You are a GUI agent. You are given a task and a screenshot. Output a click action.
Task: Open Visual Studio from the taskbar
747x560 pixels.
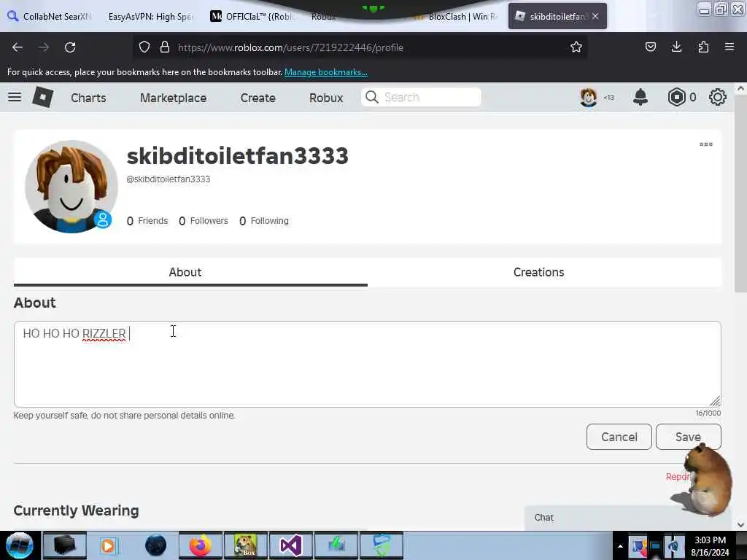click(x=291, y=545)
